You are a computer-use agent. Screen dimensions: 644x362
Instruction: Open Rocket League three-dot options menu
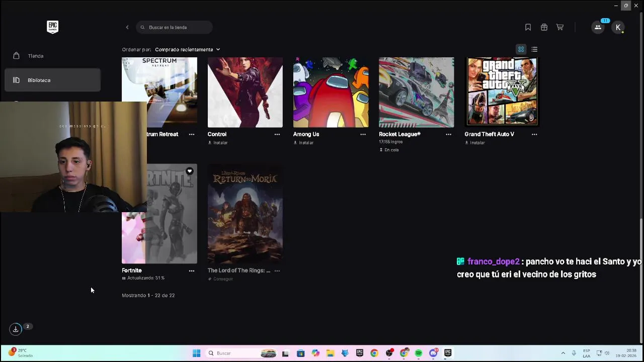(x=448, y=134)
